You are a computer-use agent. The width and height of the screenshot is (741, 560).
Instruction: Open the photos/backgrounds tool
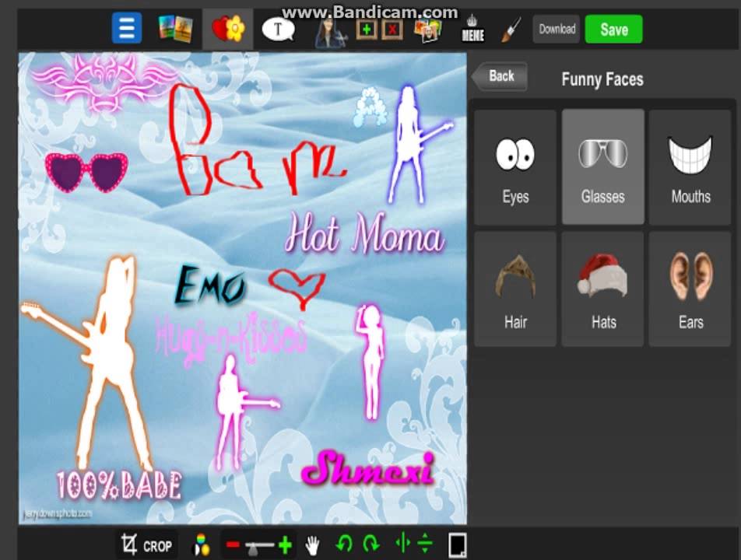[x=175, y=29]
